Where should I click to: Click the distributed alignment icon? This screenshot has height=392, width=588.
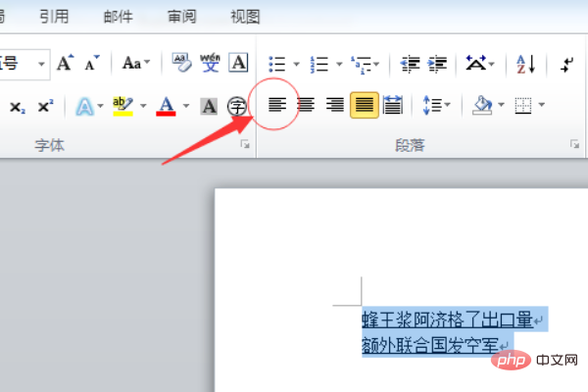point(393,105)
